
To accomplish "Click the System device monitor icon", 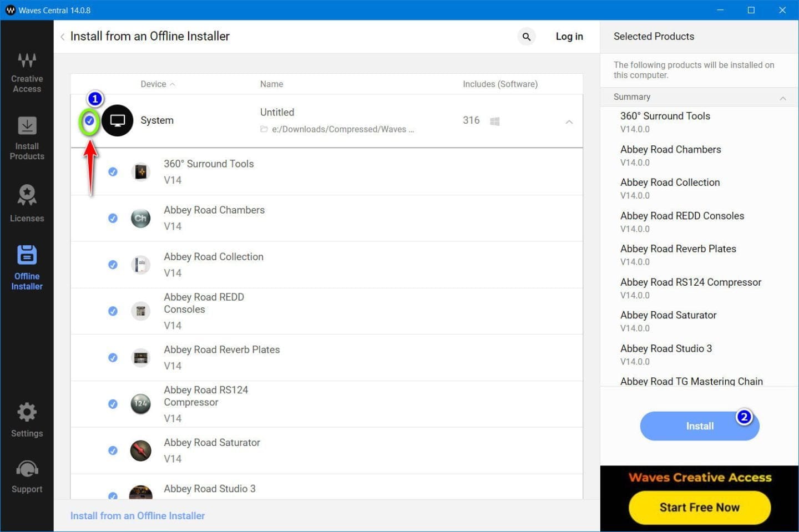I will [x=118, y=120].
